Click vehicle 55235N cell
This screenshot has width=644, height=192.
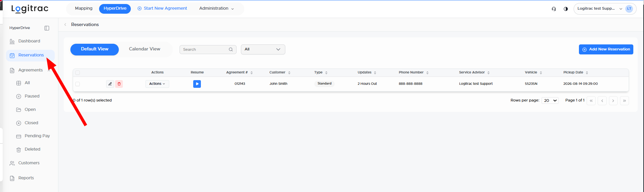tap(531, 84)
